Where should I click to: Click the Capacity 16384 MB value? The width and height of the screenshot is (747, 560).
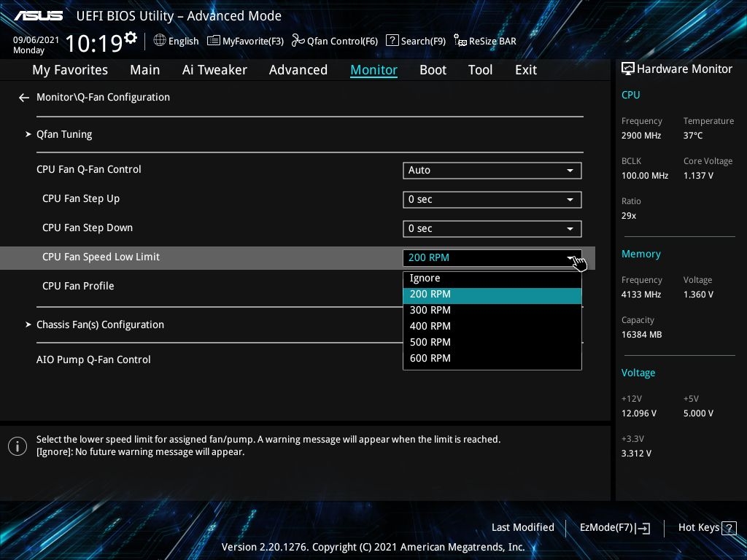pos(642,335)
